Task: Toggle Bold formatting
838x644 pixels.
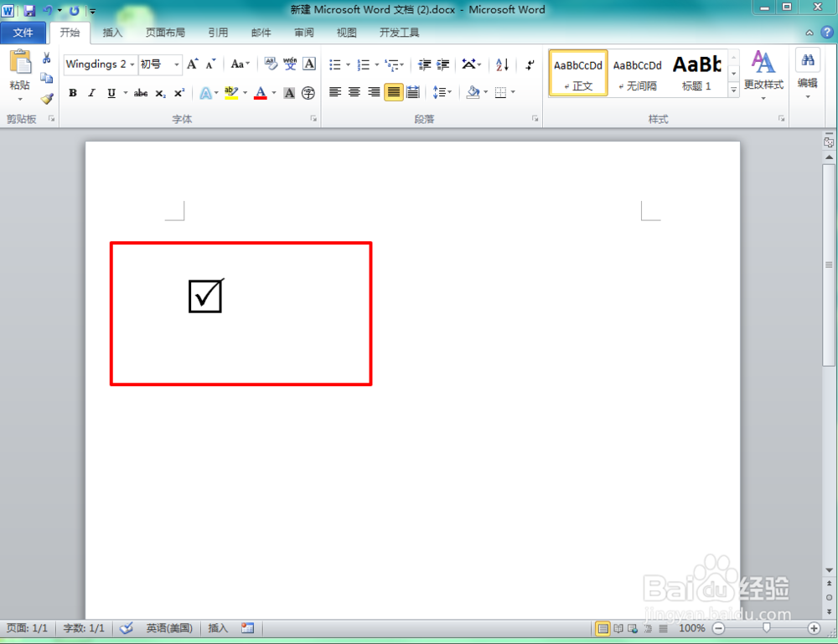Action: point(73,93)
